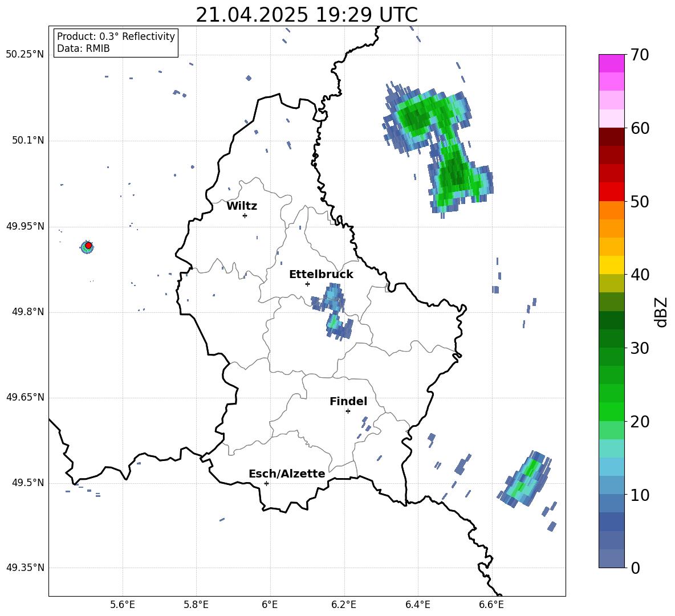Click the Ettelbruck location cross marker
This screenshot has width=675, height=616.
click(x=307, y=284)
